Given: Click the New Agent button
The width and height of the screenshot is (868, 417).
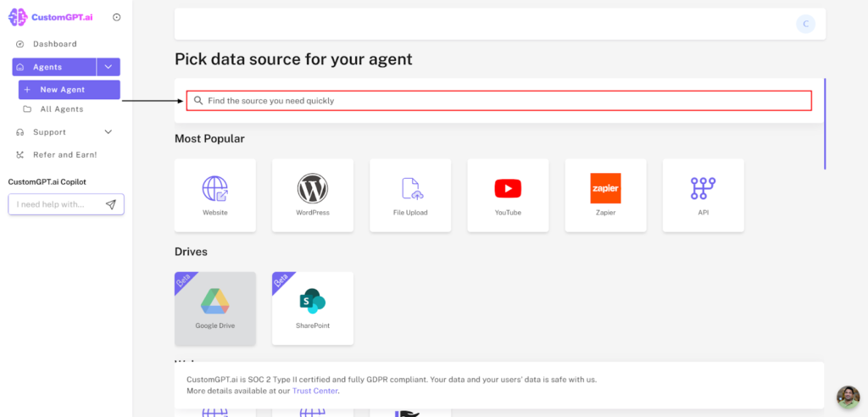Looking at the screenshot, I should (x=69, y=90).
